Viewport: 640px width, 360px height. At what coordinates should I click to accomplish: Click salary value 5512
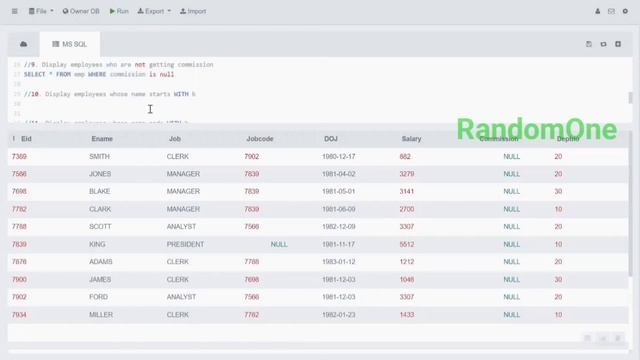[x=407, y=244]
